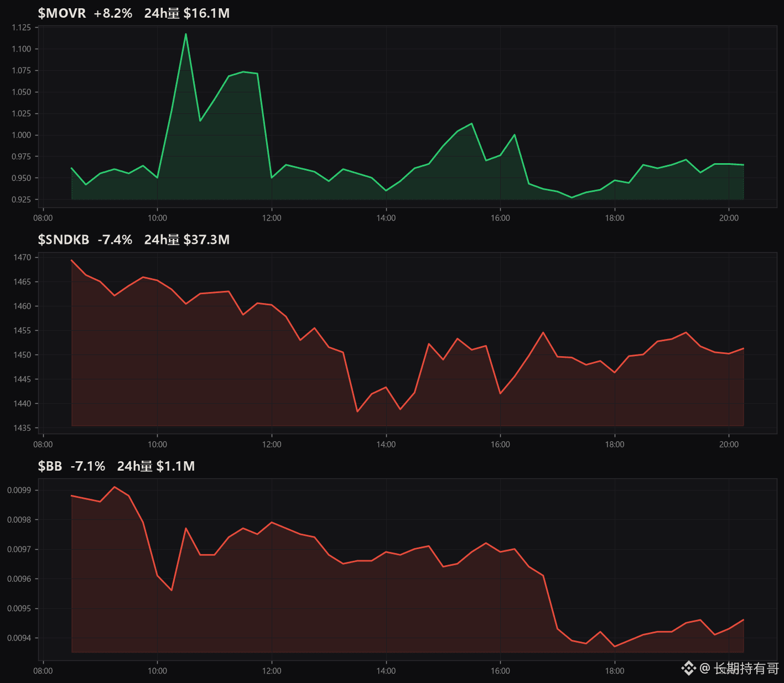This screenshot has height=683, width=784.
Task: Click the 0.0094 y-axis label in BB chart
Action: [19, 638]
